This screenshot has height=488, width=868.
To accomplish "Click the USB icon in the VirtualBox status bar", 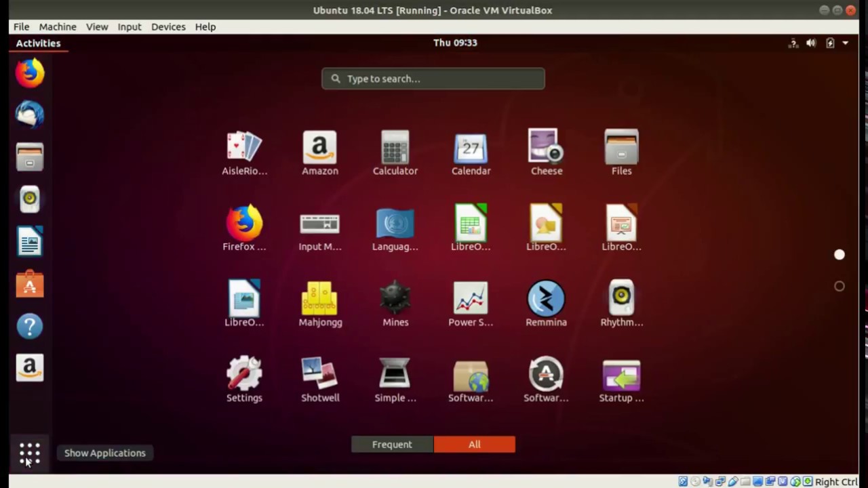I will pos(733,481).
